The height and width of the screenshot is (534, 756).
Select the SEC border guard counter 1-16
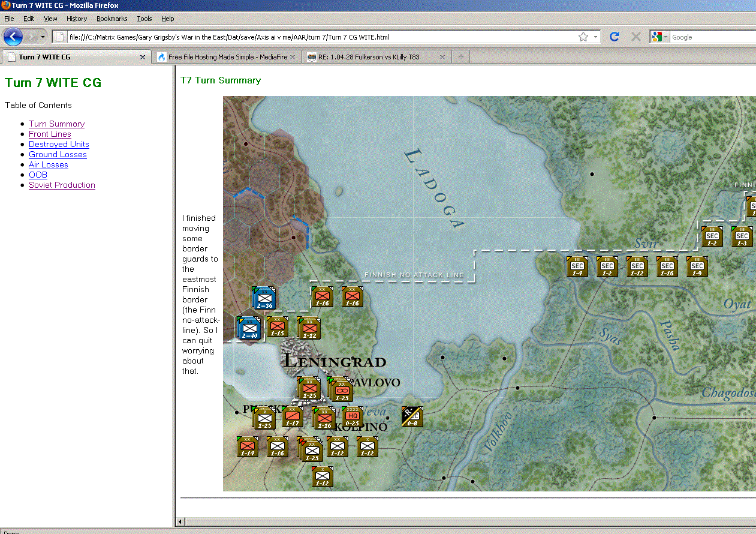pyautogui.click(x=667, y=266)
